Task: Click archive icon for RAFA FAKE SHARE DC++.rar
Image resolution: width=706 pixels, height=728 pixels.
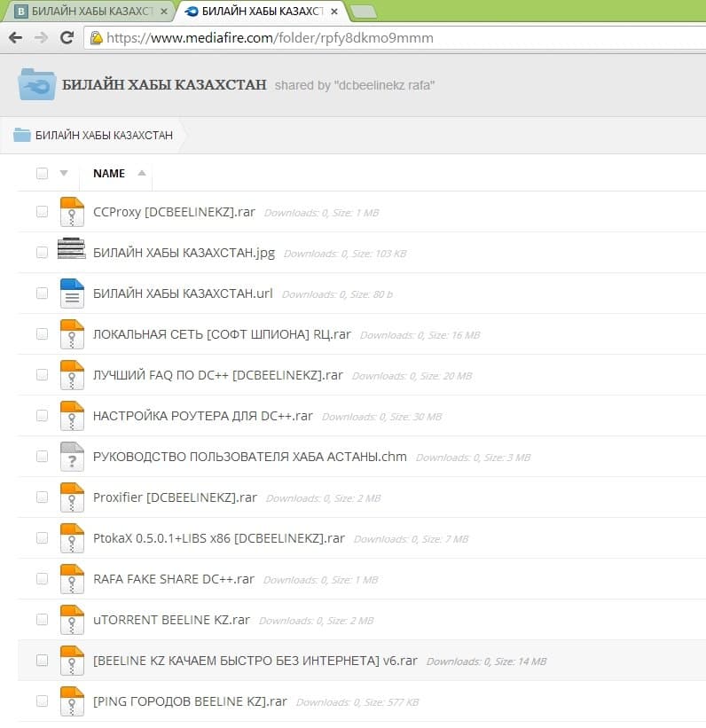Action: click(72, 579)
